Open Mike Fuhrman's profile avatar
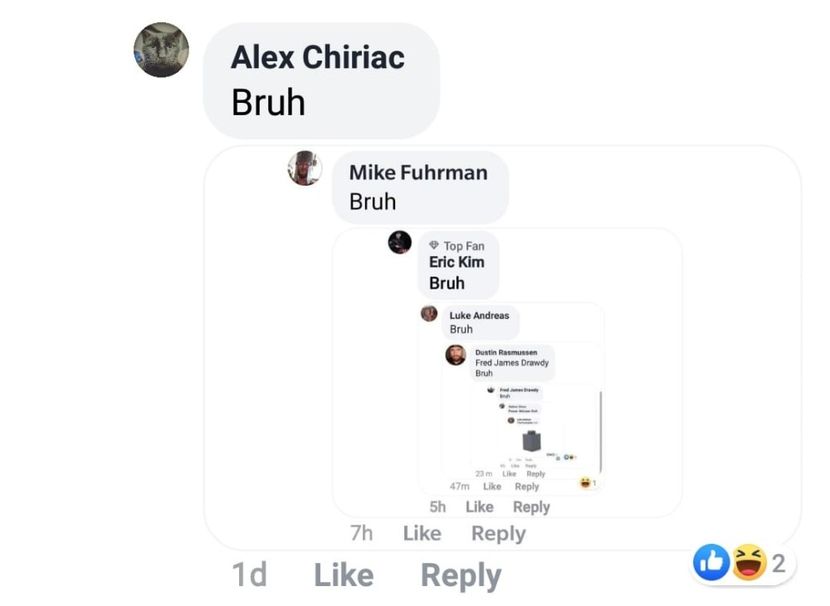Screen dimensions: 830x606 click(x=304, y=168)
